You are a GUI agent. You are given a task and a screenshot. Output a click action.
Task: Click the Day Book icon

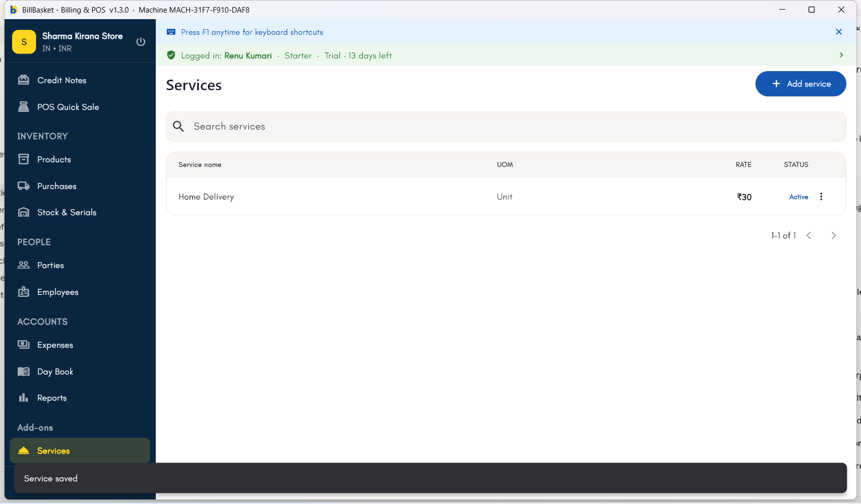[24, 371]
